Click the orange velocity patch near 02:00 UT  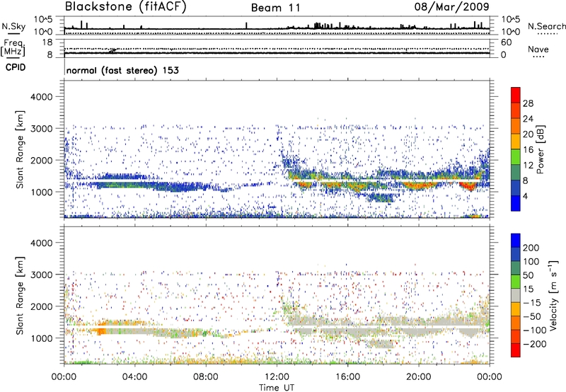(100, 330)
